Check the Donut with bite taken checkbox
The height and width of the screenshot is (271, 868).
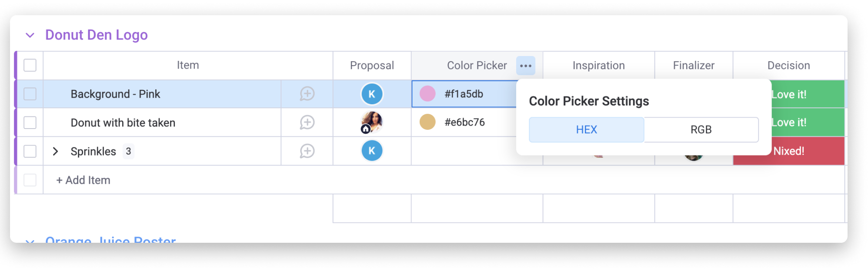tap(30, 122)
